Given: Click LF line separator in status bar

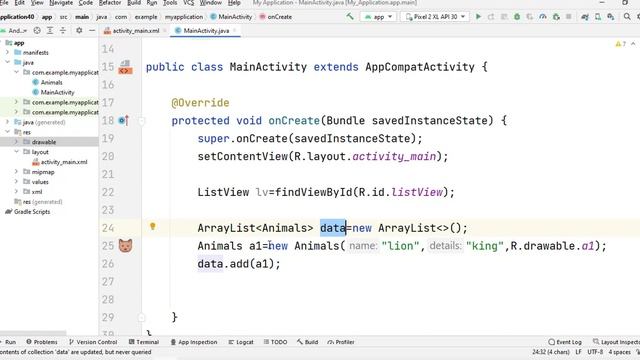Looking at the screenshot, I should pos(578,352).
